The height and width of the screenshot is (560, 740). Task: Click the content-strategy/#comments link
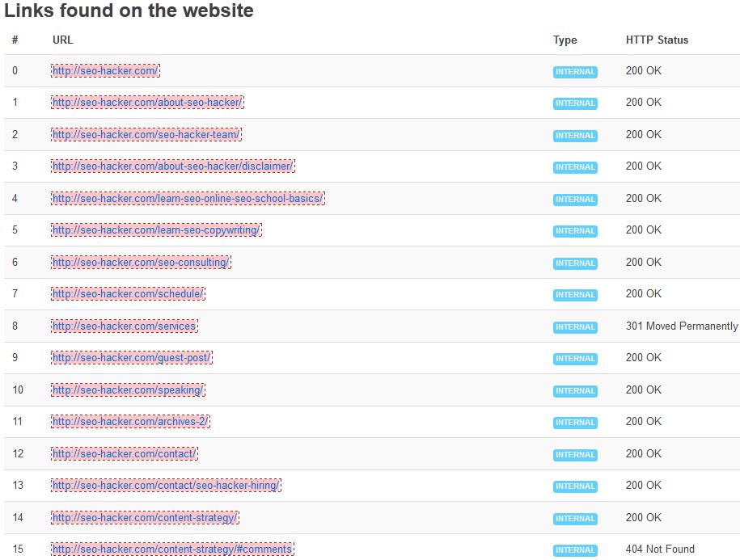[171, 549]
